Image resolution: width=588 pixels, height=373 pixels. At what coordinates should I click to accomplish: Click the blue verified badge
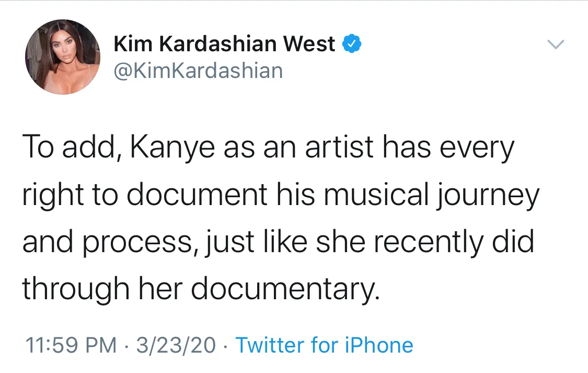point(352,45)
